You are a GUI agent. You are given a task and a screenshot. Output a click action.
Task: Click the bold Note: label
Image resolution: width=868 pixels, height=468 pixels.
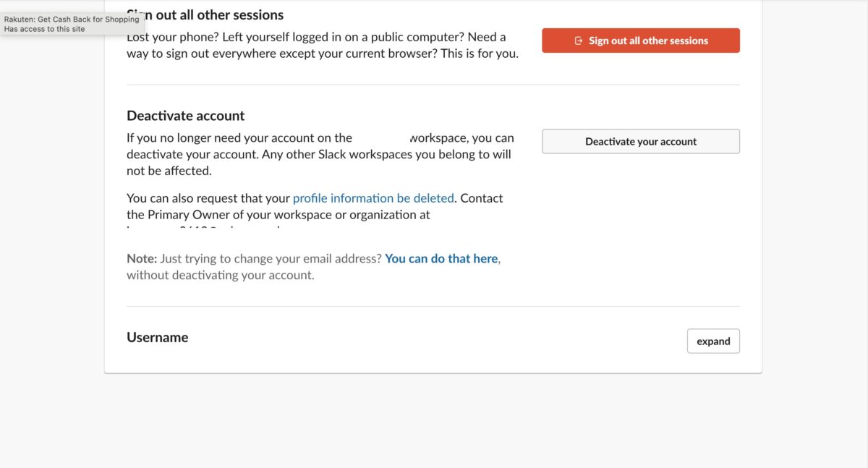pyautogui.click(x=142, y=258)
